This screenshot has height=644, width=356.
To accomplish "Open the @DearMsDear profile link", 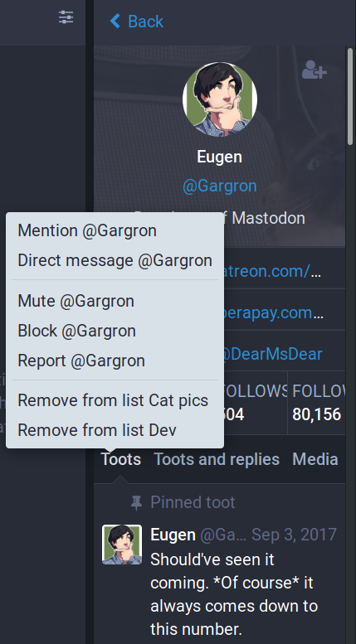I will [x=273, y=354].
